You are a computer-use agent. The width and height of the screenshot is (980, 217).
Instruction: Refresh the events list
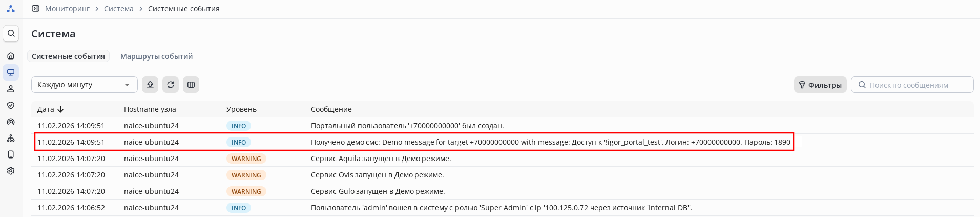pos(171,85)
